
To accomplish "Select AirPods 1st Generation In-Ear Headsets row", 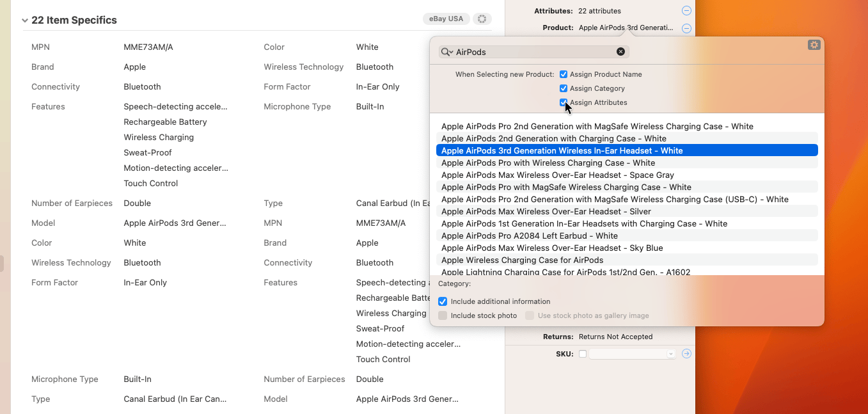I will pos(627,223).
